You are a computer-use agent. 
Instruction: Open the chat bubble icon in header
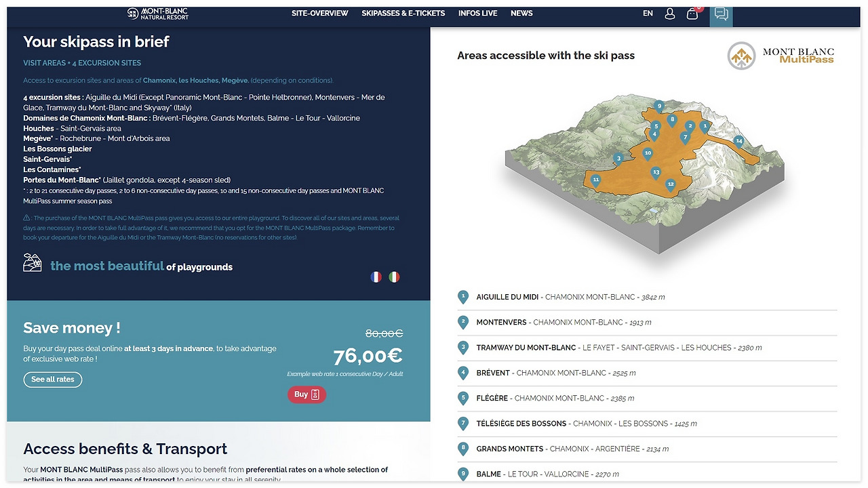722,14
